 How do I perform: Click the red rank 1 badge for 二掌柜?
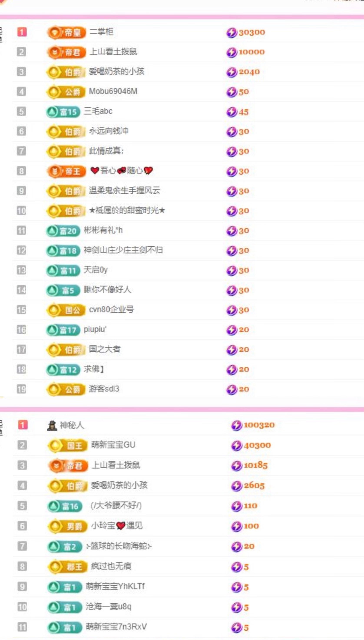click(x=22, y=32)
